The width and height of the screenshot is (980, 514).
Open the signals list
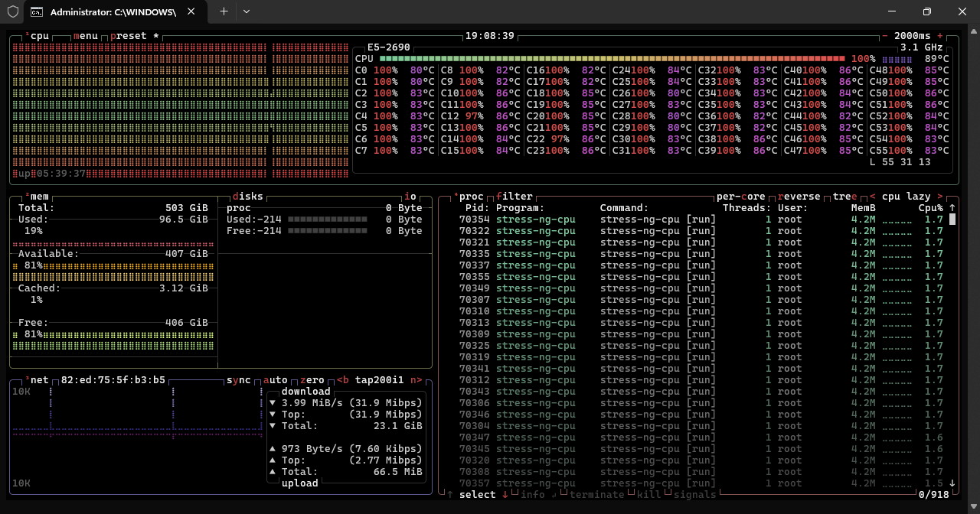tap(695, 495)
